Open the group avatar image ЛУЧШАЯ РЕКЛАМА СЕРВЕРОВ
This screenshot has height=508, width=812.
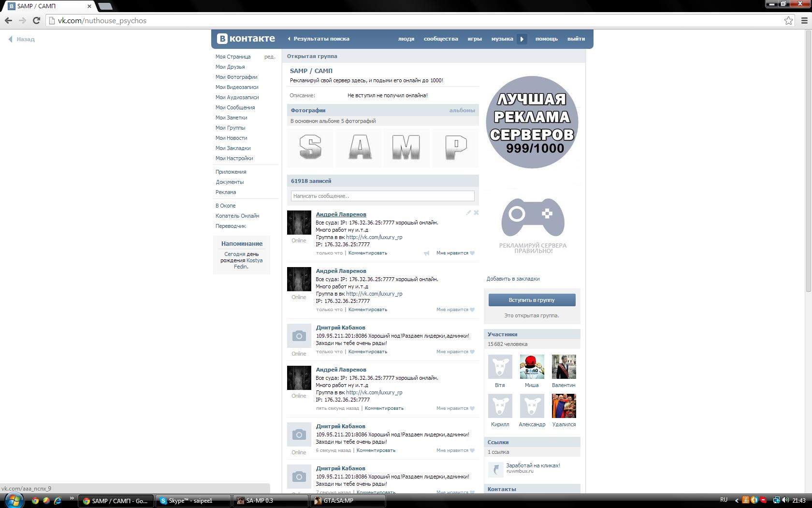point(532,122)
